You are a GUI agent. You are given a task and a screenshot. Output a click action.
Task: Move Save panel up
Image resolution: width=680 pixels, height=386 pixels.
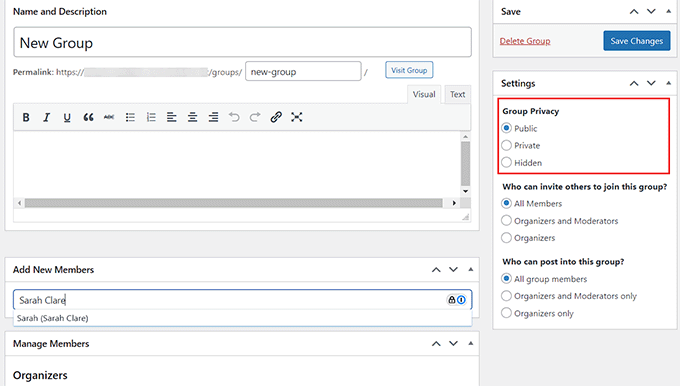coord(634,12)
